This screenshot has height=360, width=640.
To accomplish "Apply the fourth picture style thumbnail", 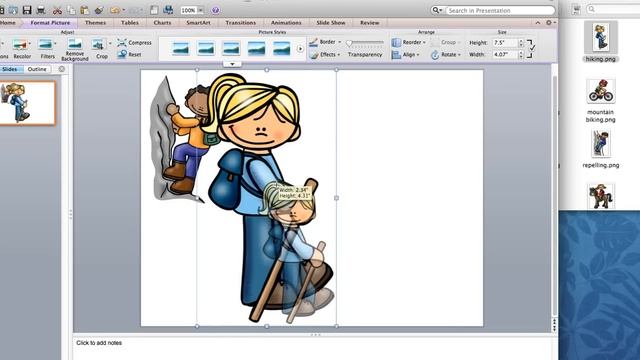I will pos(256,49).
